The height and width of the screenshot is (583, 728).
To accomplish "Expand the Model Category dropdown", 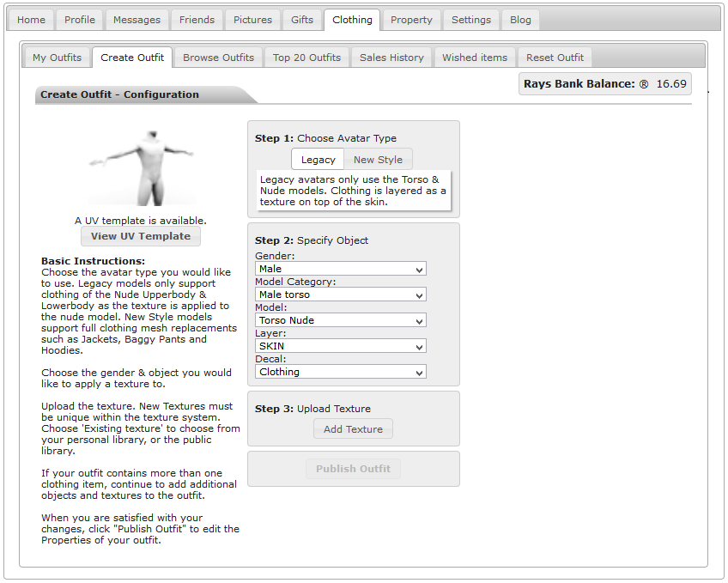I will click(340, 295).
